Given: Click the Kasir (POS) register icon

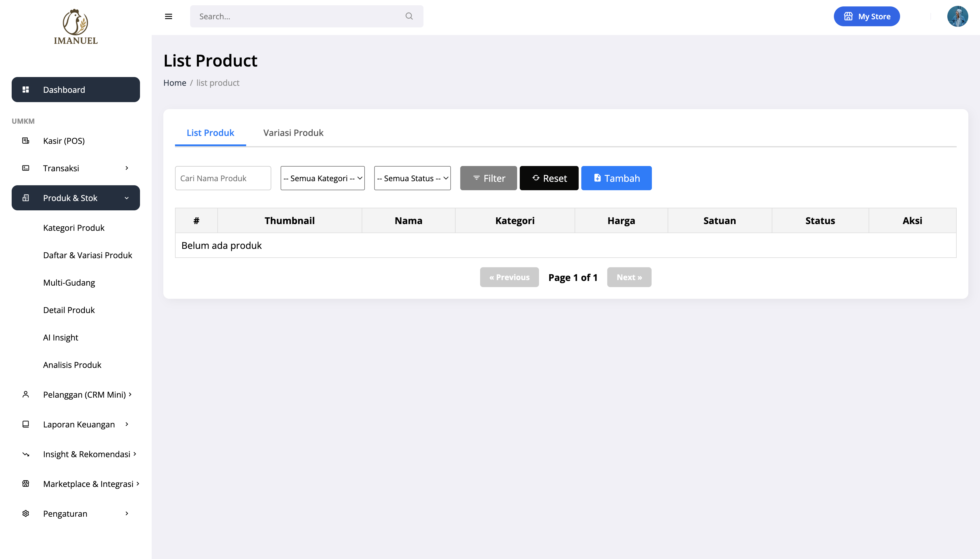Looking at the screenshot, I should click(x=26, y=141).
